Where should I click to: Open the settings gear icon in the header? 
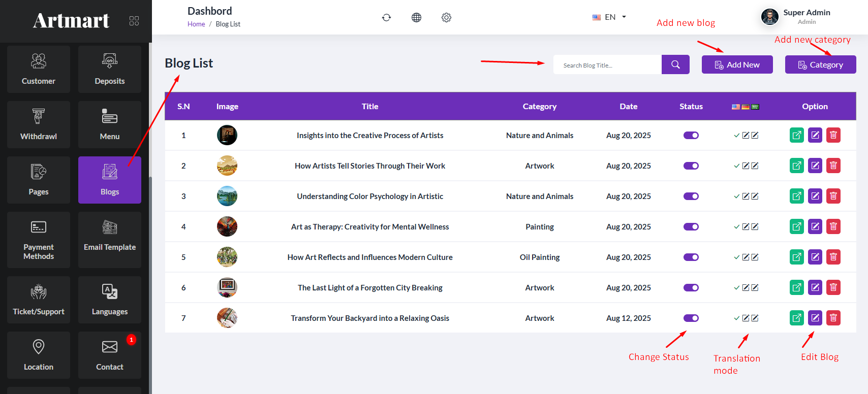[446, 18]
